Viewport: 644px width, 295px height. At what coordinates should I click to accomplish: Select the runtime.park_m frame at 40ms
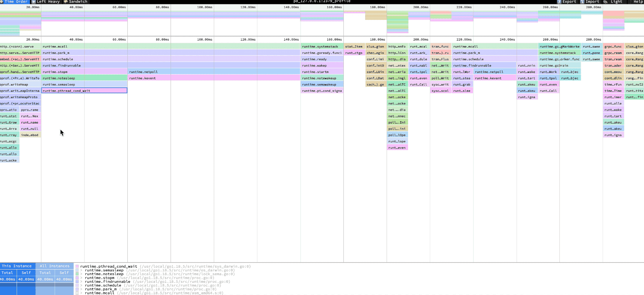coord(171,53)
